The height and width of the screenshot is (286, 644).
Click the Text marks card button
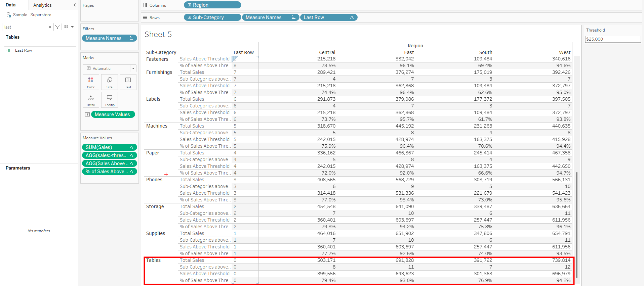128,82
